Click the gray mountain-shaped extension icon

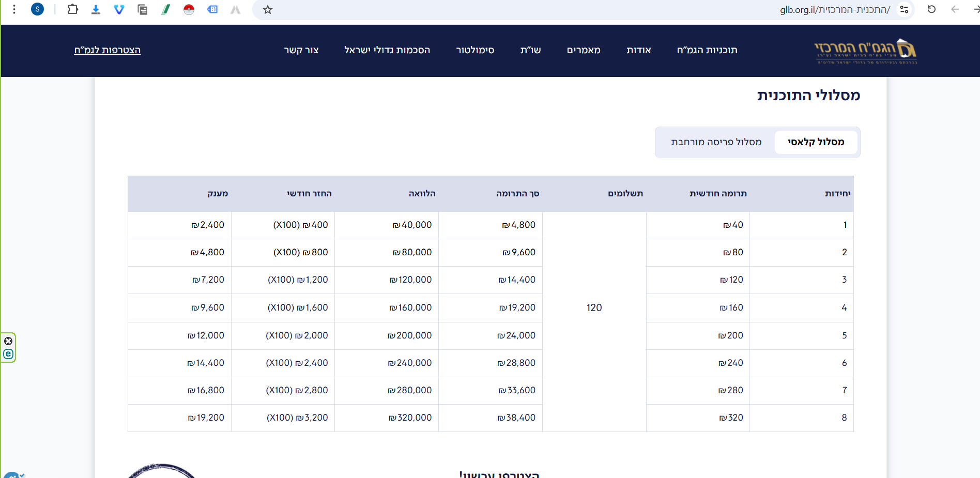click(235, 9)
